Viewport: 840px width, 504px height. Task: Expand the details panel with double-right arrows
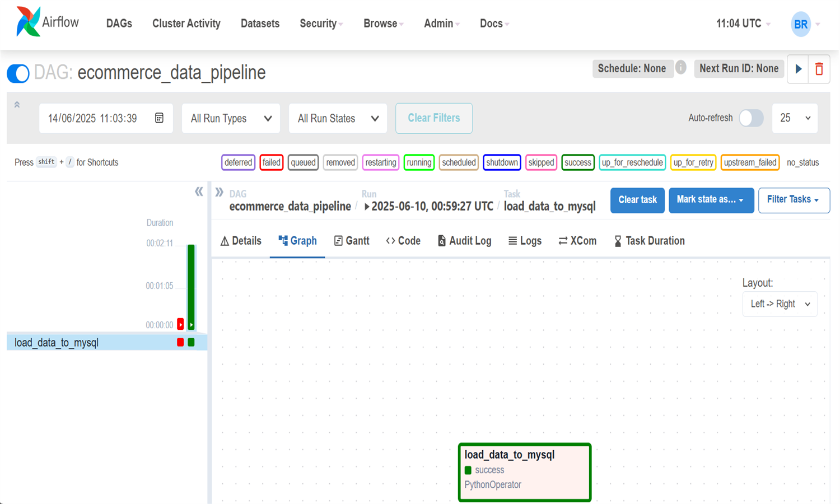[x=219, y=192]
